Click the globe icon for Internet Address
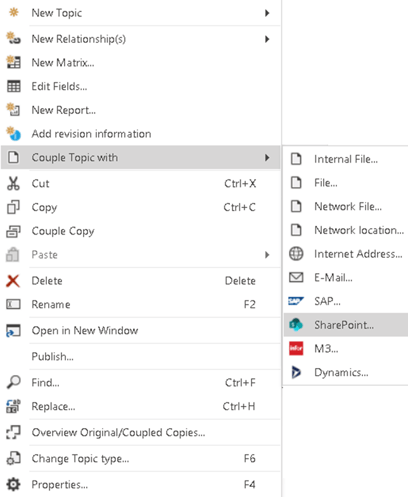This screenshot has width=408, height=497. click(x=296, y=254)
